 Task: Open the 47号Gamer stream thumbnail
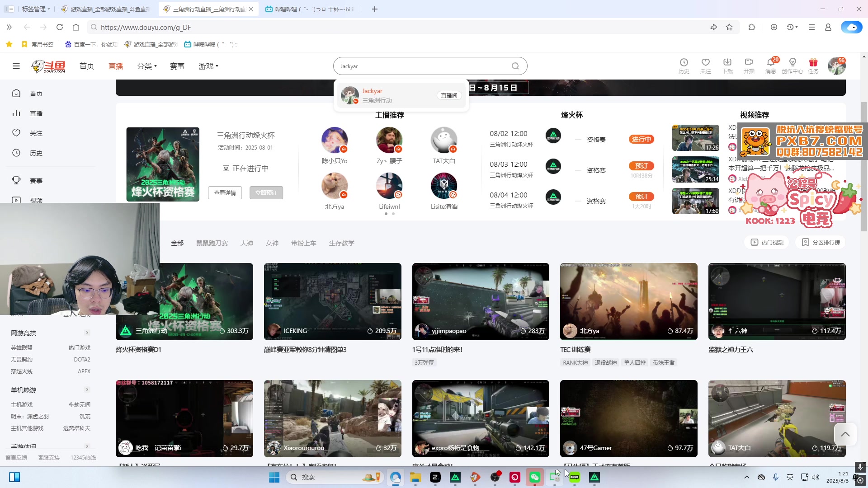pyautogui.click(x=629, y=418)
